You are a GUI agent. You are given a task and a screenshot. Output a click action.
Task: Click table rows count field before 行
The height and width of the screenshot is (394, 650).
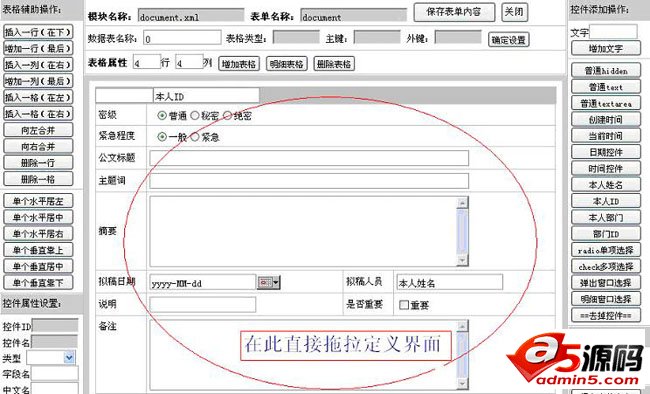point(147,62)
